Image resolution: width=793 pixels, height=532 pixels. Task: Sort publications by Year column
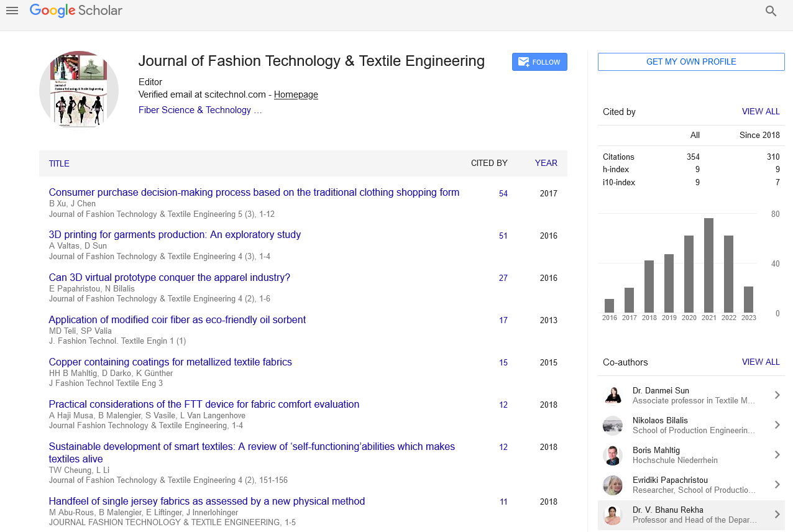pos(546,163)
